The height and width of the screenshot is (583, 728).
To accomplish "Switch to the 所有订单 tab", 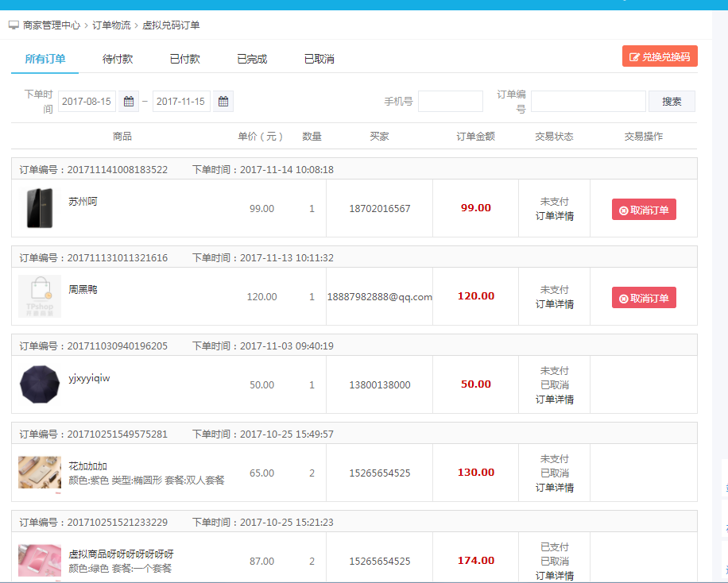I will point(45,59).
